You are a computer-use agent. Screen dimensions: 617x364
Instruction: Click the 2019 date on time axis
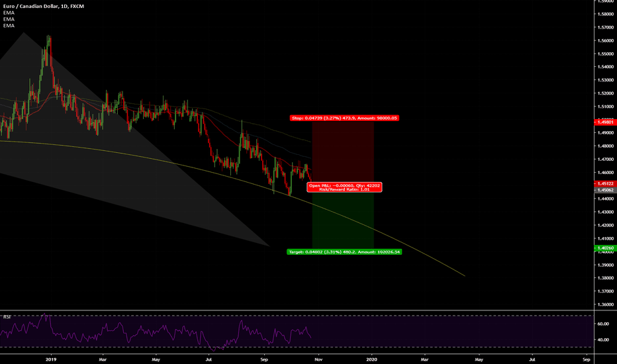(x=51, y=359)
